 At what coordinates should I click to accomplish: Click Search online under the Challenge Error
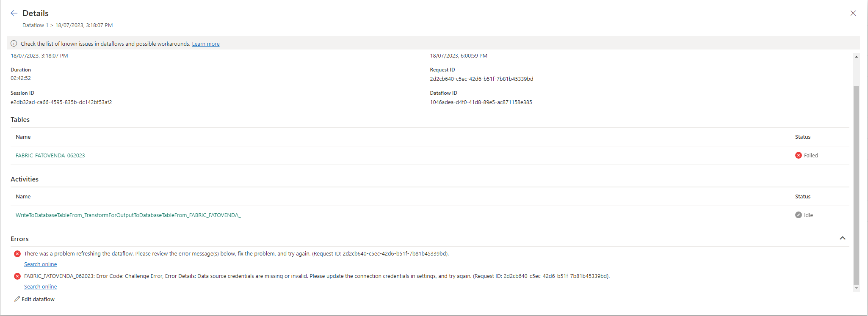coord(40,287)
